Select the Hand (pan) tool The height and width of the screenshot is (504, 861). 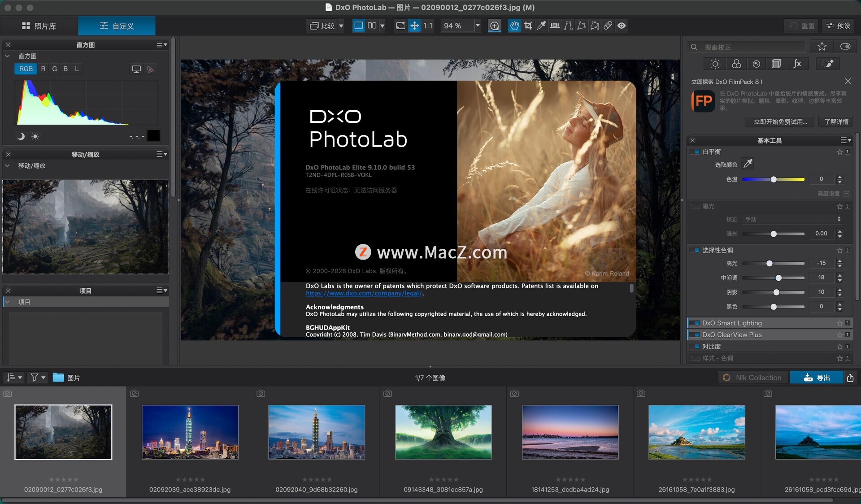coord(514,26)
